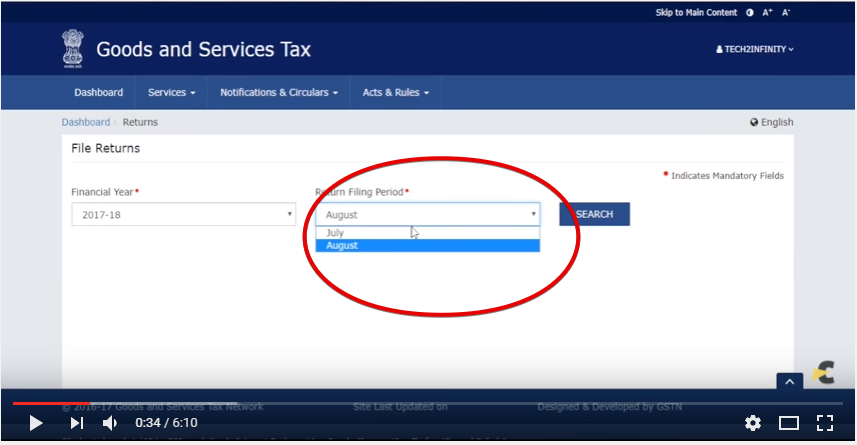Choose August option in dropdown list
The width and height of the screenshot is (857, 445).
click(427, 245)
